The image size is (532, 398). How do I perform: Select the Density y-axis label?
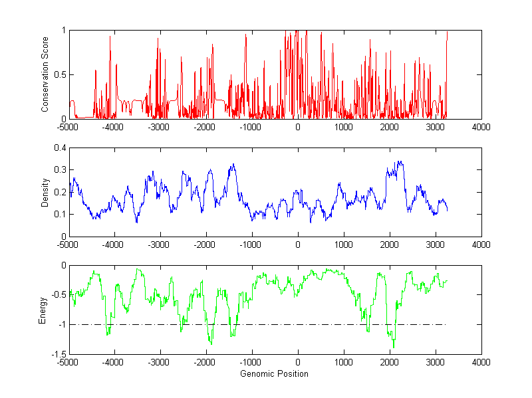pyautogui.click(x=45, y=192)
